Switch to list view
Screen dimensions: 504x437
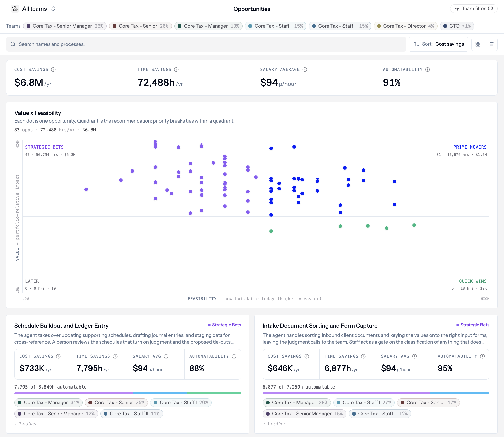pyautogui.click(x=491, y=44)
